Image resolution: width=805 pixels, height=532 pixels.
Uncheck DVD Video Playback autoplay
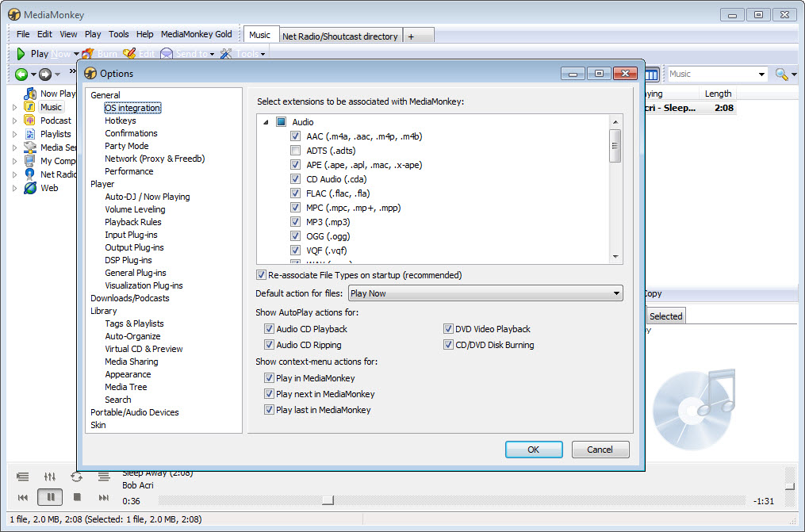(x=448, y=329)
